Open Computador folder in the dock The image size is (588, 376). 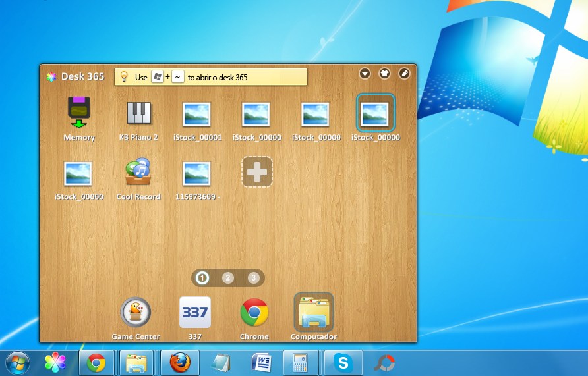click(x=314, y=312)
